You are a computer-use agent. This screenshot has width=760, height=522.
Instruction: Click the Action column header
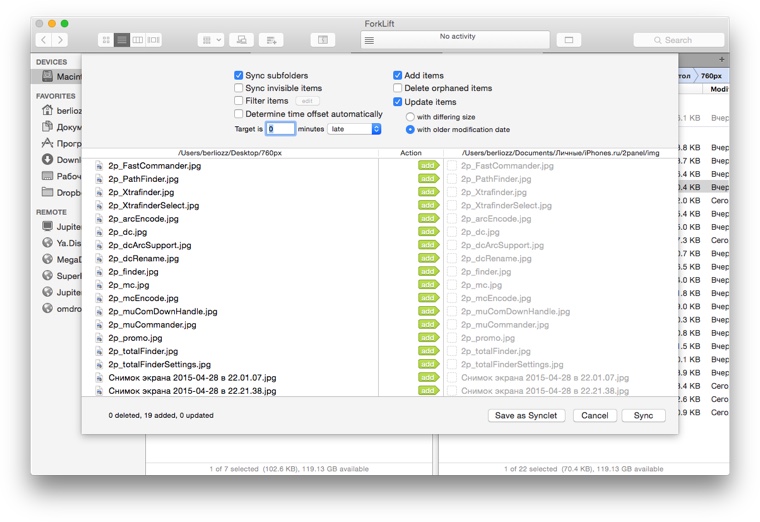coord(411,153)
